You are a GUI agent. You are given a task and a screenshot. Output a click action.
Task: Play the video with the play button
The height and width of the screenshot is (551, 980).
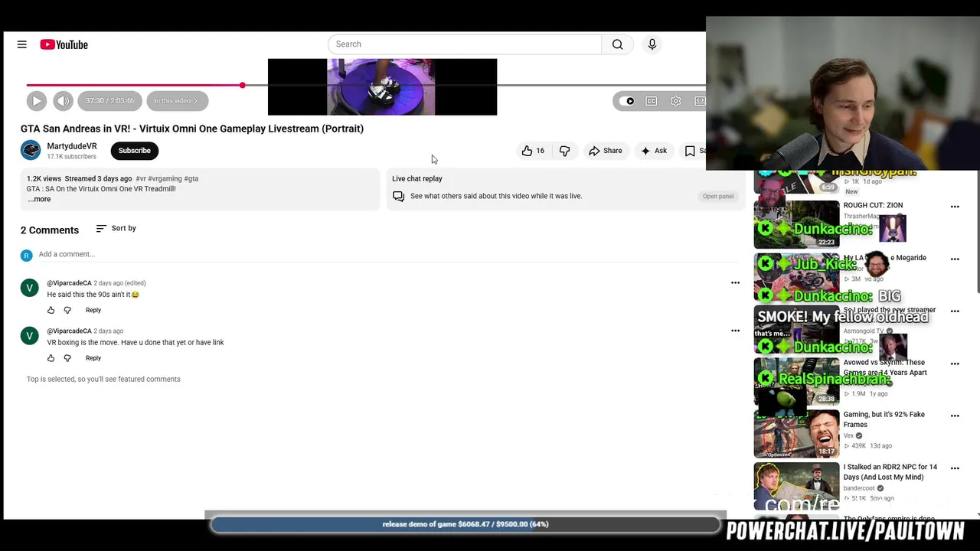tap(36, 101)
